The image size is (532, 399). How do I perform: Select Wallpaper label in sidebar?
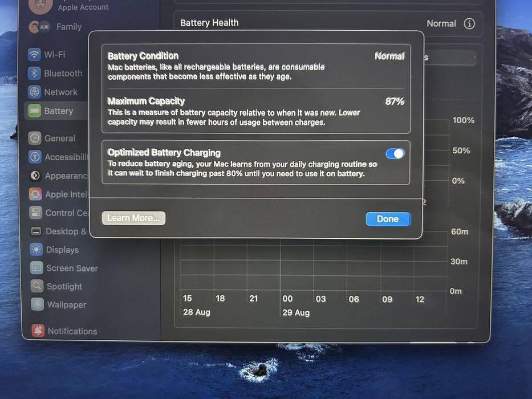coord(67,304)
